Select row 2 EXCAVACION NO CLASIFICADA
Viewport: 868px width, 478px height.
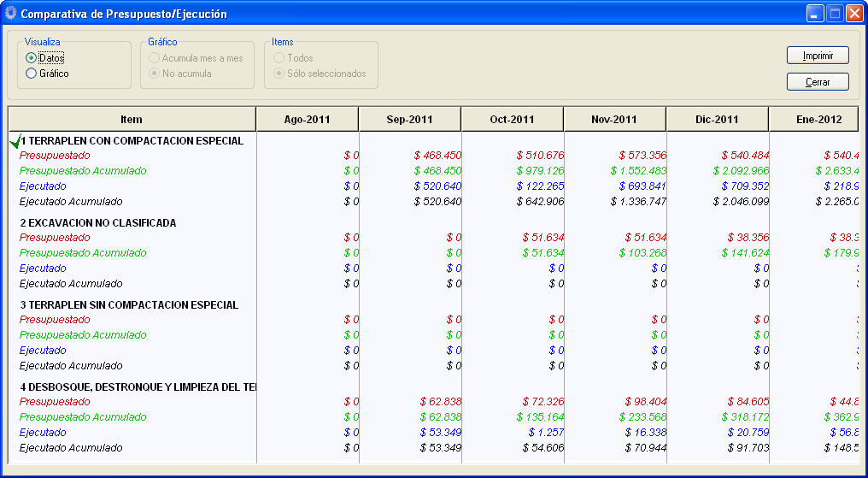pos(97,222)
